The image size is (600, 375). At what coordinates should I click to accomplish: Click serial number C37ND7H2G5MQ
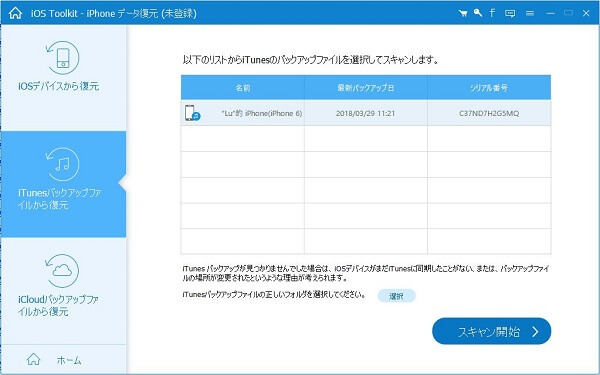click(x=489, y=113)
